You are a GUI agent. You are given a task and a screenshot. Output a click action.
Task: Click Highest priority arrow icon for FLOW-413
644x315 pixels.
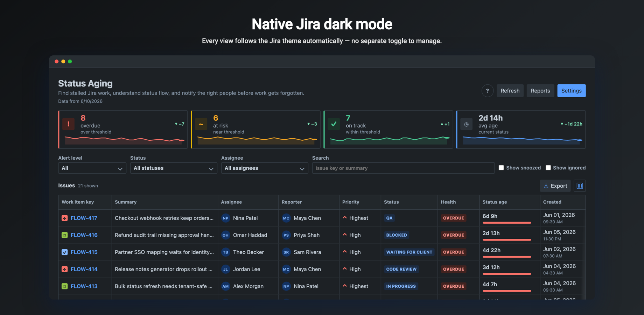coord(345,286)
